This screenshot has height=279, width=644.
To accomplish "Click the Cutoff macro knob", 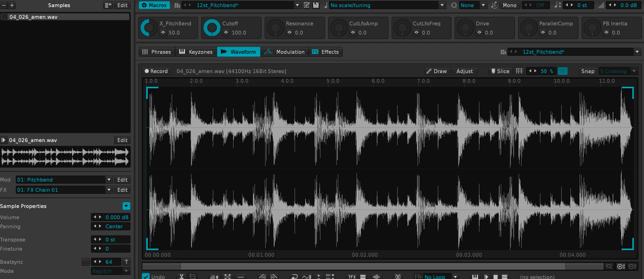I will 212,28.
